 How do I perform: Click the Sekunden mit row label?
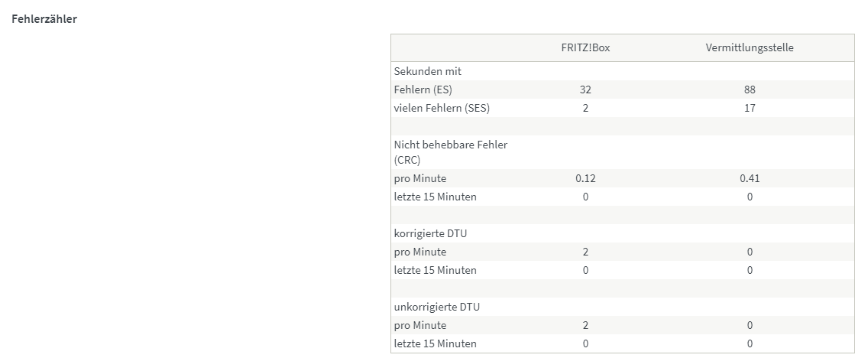[x=428, y=71]
